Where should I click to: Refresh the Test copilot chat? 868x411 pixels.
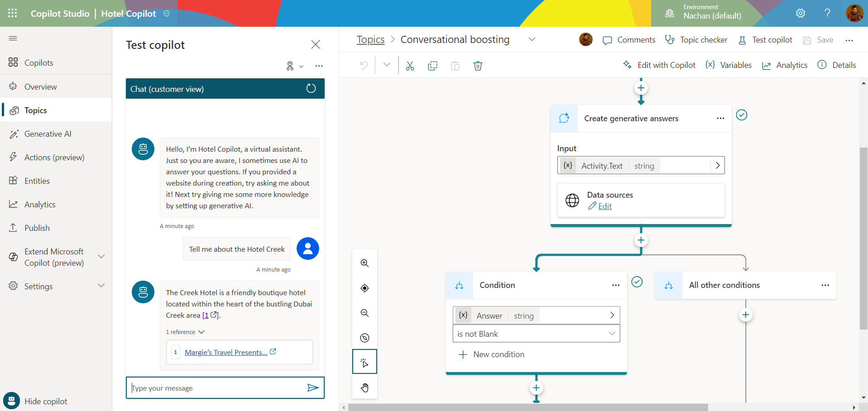pyautogui.click(x=311, y=88)
